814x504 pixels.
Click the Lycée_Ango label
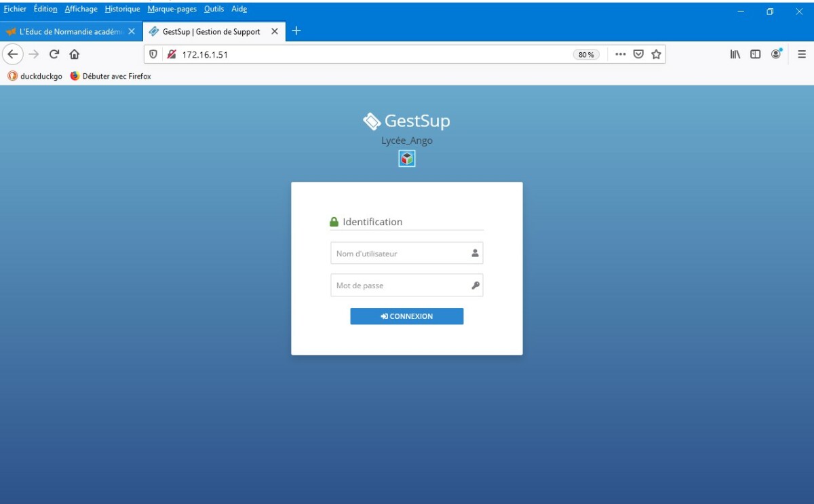(x=407, y=141)
